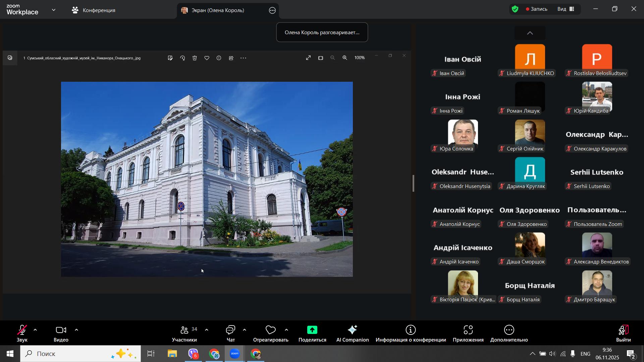Select the Экран (Олена Король) tab
This screenshot has width=644, height=362.
[217, 10]
